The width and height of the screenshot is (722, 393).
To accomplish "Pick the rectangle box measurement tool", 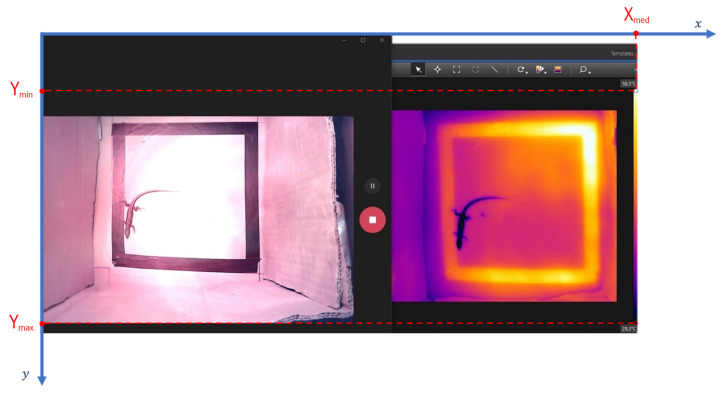I will (x=456, y=70).
